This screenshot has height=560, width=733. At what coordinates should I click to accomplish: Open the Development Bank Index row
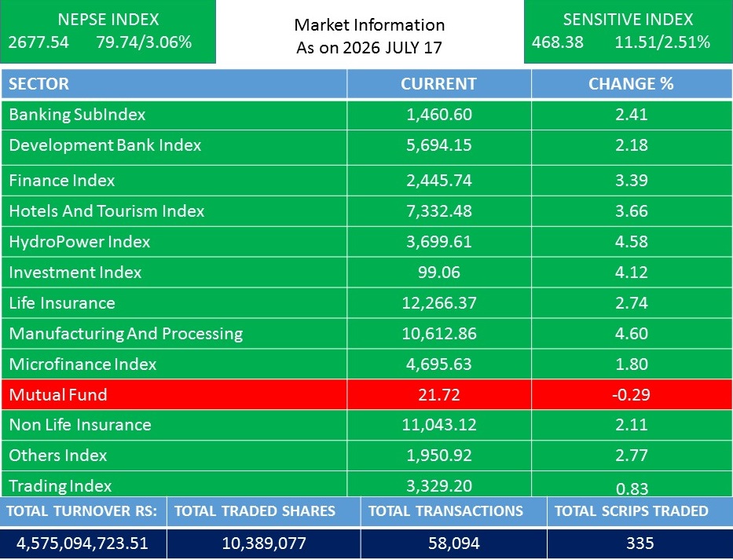coord(366,147)
